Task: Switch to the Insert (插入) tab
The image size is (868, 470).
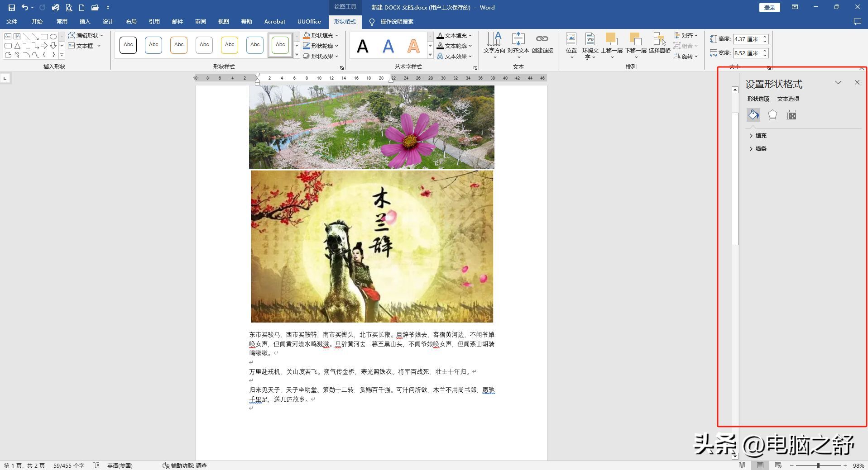Action: click(x=85, y=22)
